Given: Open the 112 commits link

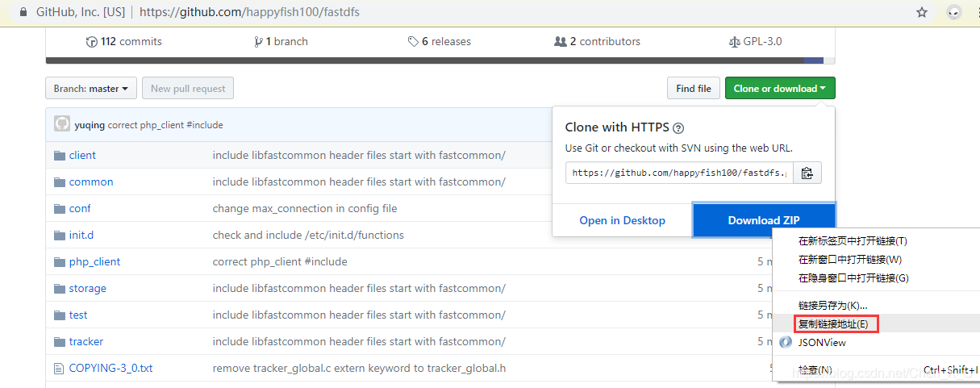Looking at the screenshot, I should pyautogui.click(x=123, y=42).
